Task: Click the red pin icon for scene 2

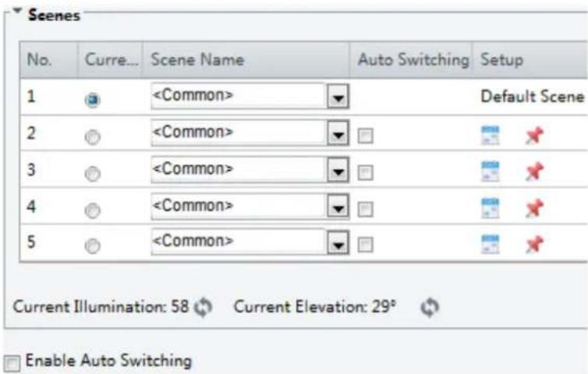Action: (534, 136)
